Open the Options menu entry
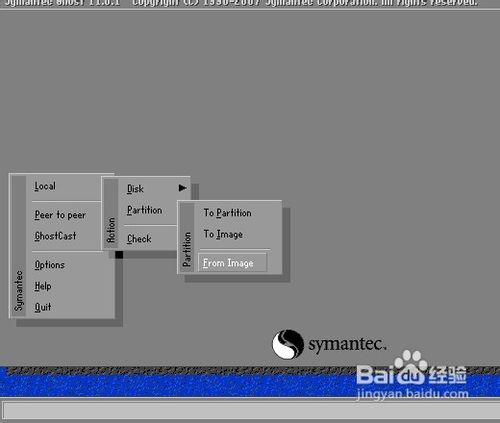This screenshot has height=423, width=500. 50,265
